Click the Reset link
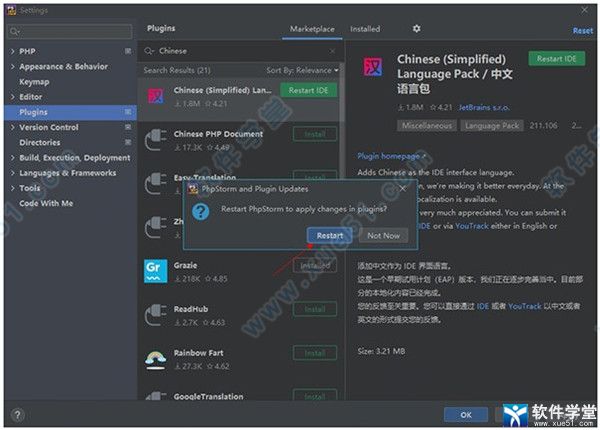 (x=582, y=31)
